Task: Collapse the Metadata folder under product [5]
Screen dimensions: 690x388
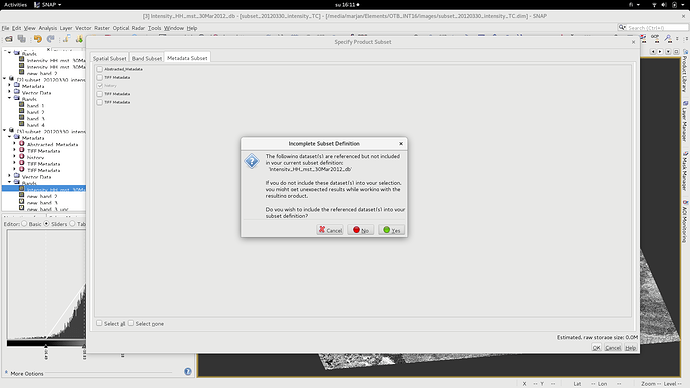Action: coord(10,137)
